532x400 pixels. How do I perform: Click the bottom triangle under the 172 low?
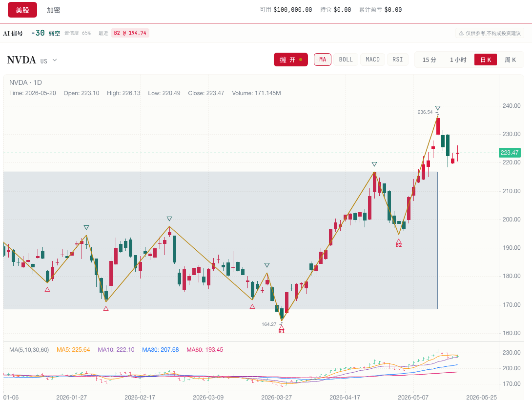coord(252,306)
